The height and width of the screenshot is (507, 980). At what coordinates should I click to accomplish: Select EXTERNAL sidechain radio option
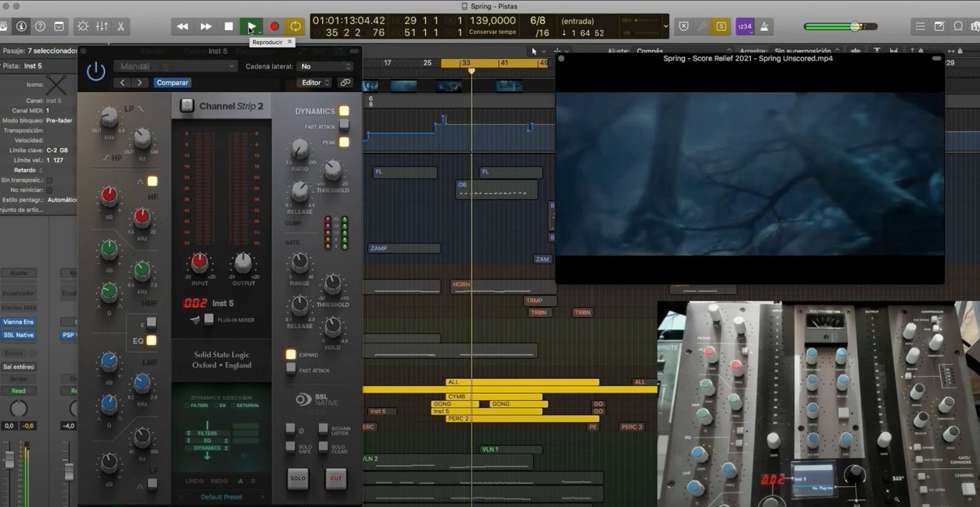click(245, 405)
